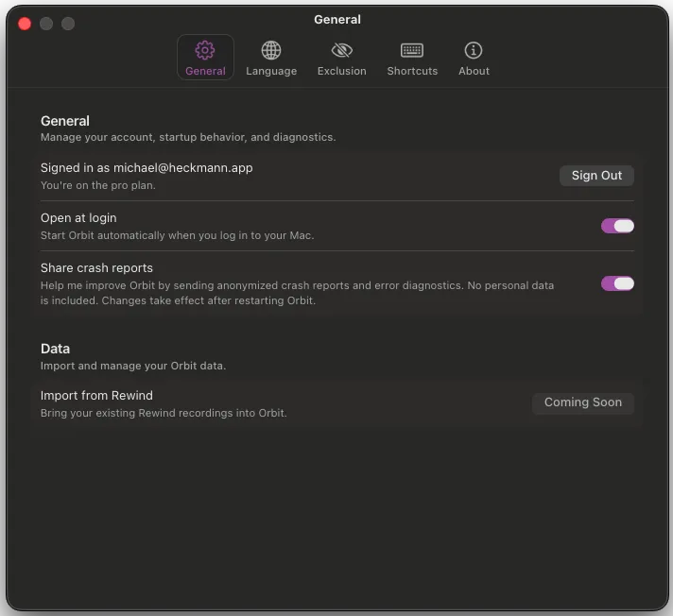Click the Sign Out button

pos(596,176)
